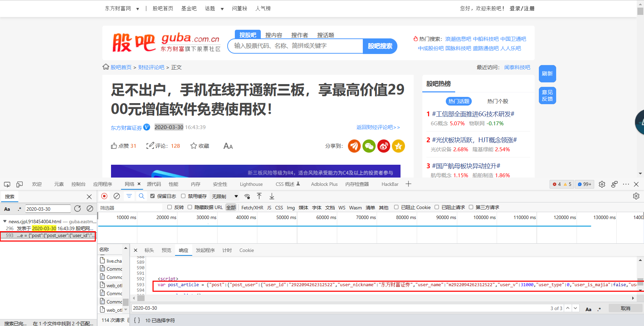Clear search results in the search panel
The image size is (644, 326).
click(90, 208)
